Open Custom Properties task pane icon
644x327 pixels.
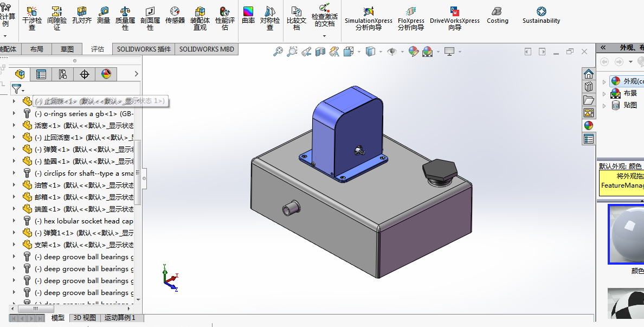click(589, 139)
